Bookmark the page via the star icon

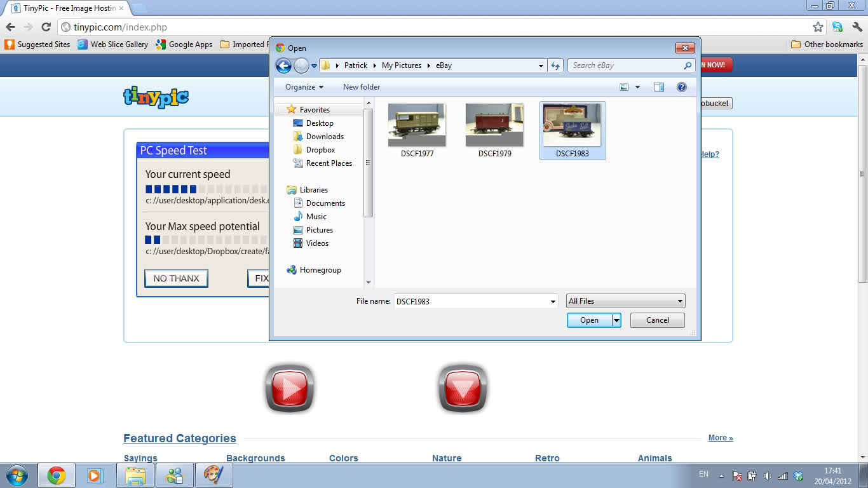pyautogui.click(x=818, y=27)
